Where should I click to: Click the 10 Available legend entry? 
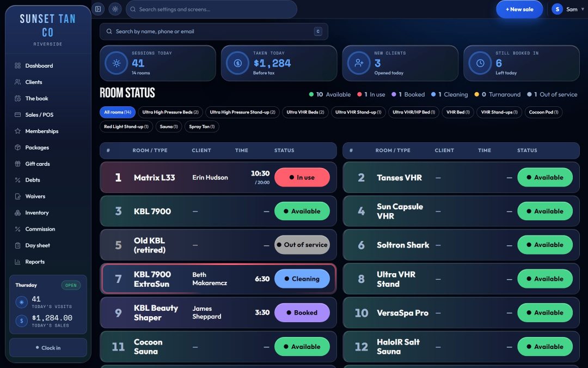[x=329, y=95]
